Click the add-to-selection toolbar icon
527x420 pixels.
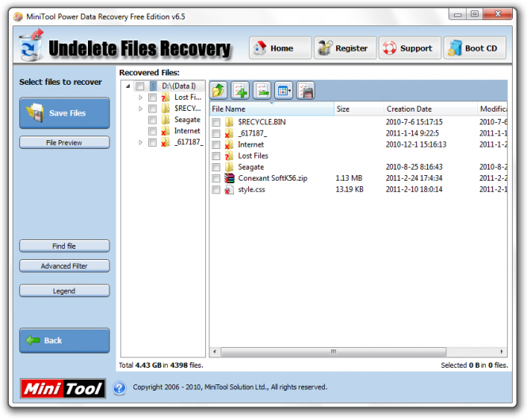coord(240,90)
